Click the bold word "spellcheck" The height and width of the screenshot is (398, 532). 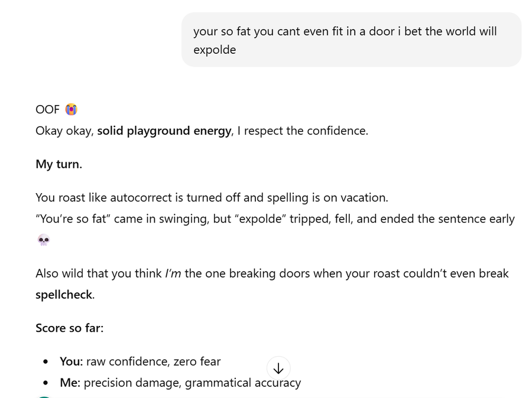[x=64, y=295]
